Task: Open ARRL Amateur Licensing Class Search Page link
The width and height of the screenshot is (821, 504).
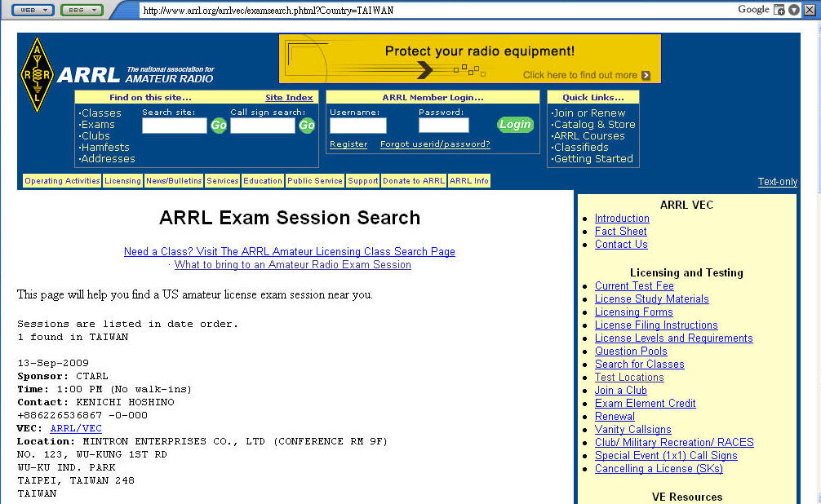Action: tap(290, 252)
